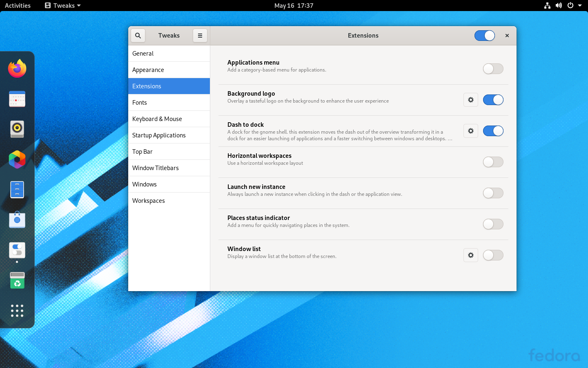Viewport: 588px width, 368px height.
Task: Enable Launch new instance extension
Action: click(493, 193)
